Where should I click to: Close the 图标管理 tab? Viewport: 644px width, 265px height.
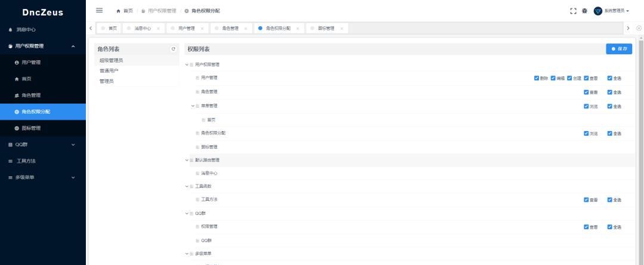click(x=341, y=29)
